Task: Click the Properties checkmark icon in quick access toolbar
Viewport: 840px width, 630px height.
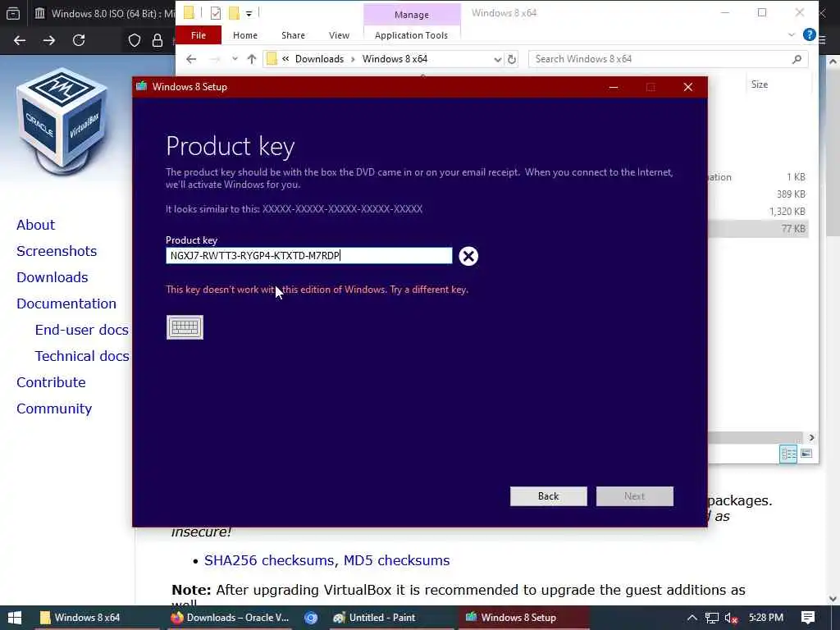Action: (216, 13)
